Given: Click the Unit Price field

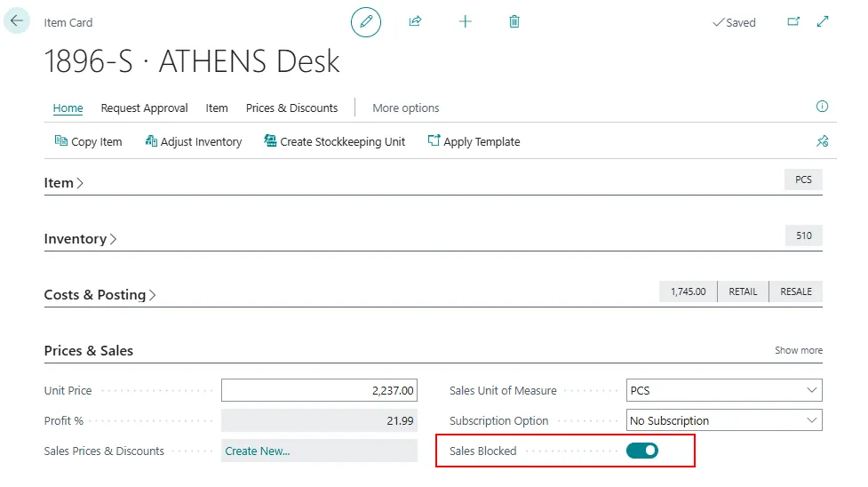Looking at the screenshot, I should coord(319,390).
